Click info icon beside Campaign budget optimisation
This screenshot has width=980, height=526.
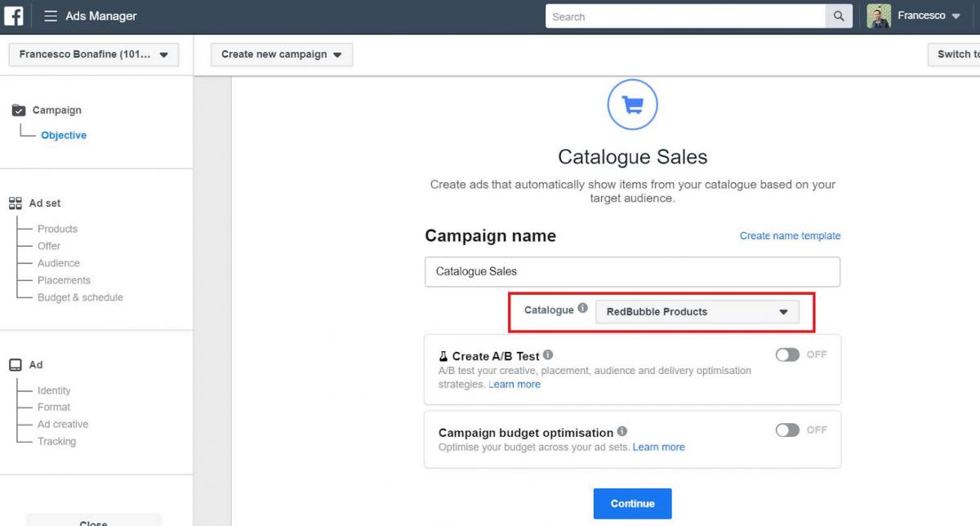point(622,431)
